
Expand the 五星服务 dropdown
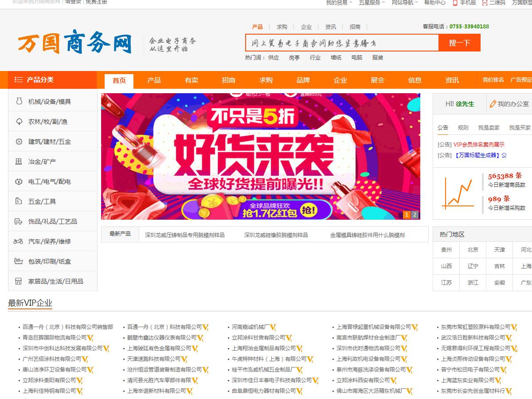click(x=372, y=3)
